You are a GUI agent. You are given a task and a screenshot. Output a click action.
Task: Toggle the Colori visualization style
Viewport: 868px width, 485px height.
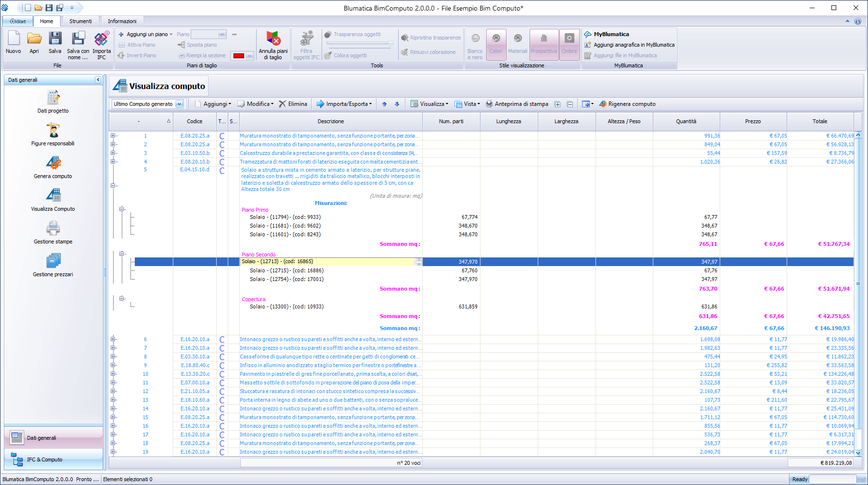496,44
